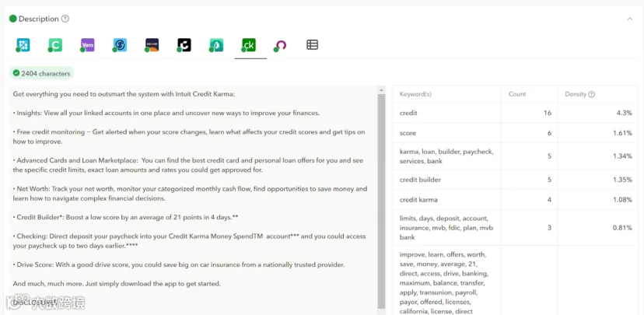The height and width of the screenshot is (315, 644).
Task: Select 'karma, loan, builder, paycheck' keyword cell
Action: [x=446, y=156]
